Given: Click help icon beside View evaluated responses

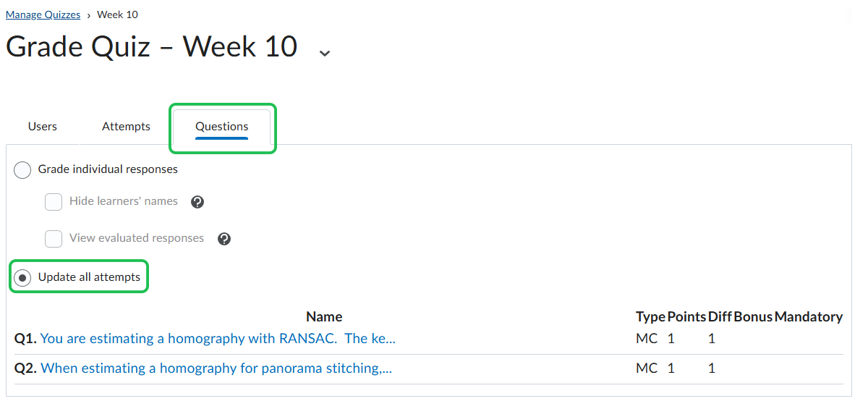Looking at the screenshot, I should coord(224,239).
